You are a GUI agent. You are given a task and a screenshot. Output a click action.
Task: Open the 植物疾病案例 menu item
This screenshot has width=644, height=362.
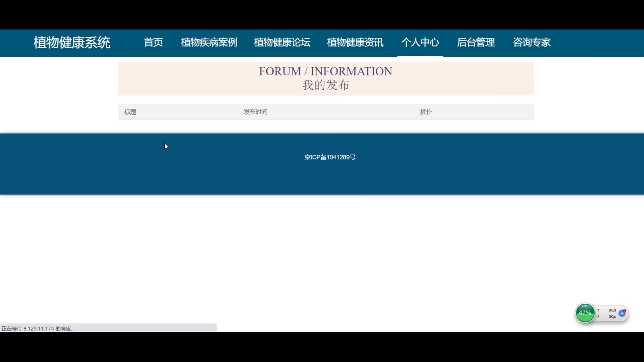coord(209,42)
